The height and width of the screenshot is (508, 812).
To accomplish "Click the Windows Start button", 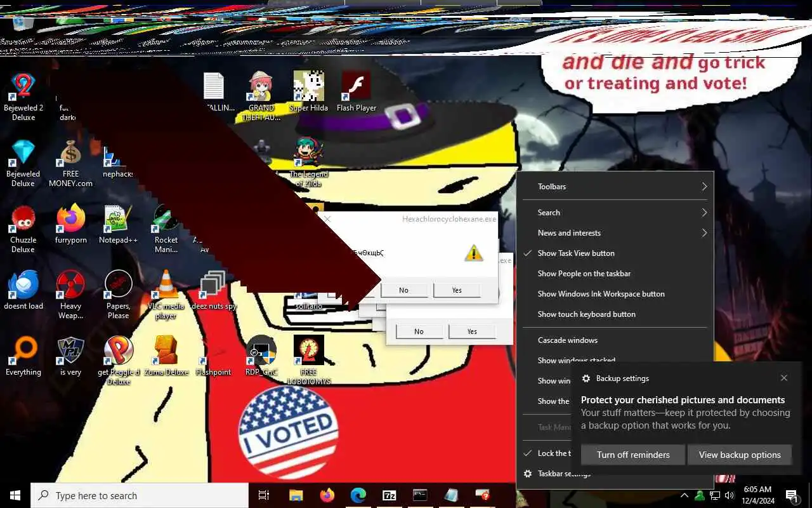I will coord(15,495).
